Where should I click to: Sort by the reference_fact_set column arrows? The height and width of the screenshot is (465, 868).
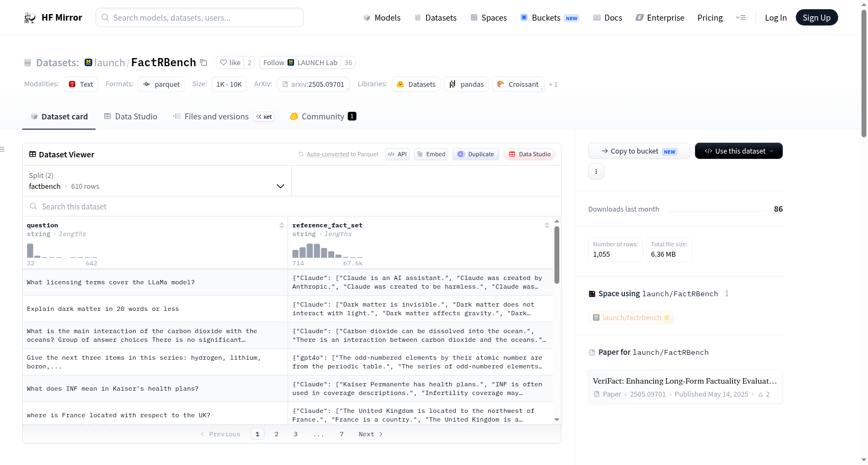pos(547,225)
